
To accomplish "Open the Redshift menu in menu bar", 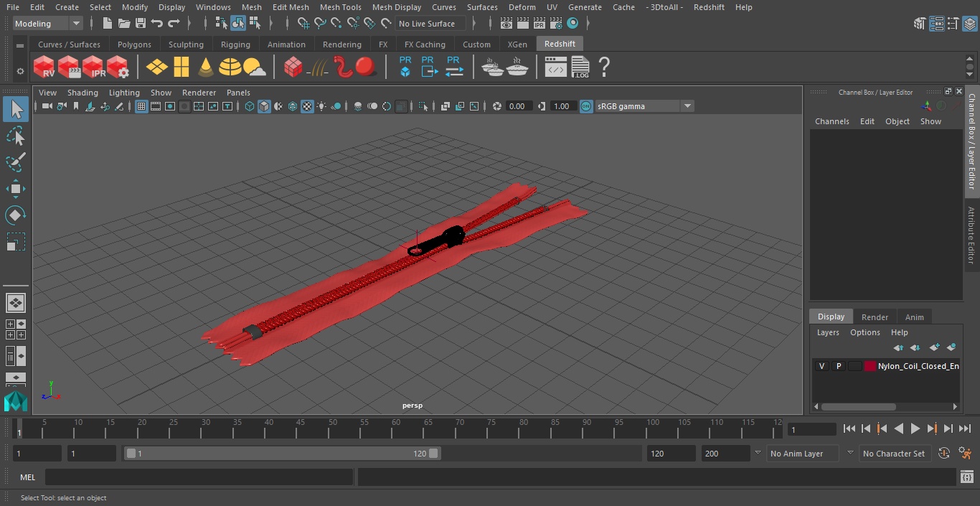I will [709, 7].
